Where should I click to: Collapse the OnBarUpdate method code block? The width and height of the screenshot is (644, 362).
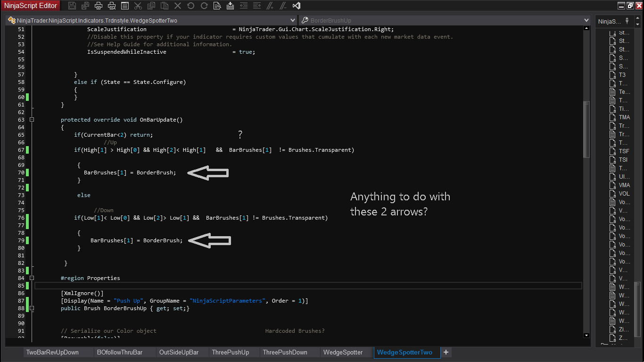[x=32, y=120]
